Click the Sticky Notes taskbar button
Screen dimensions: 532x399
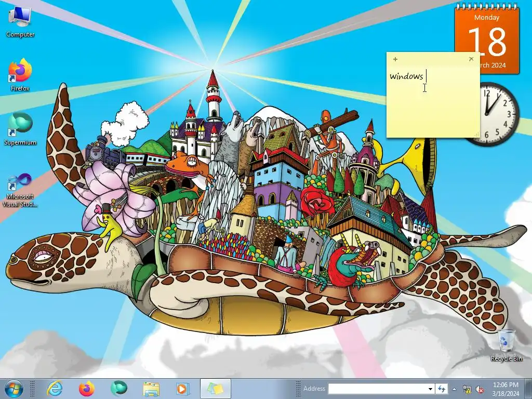216,389
